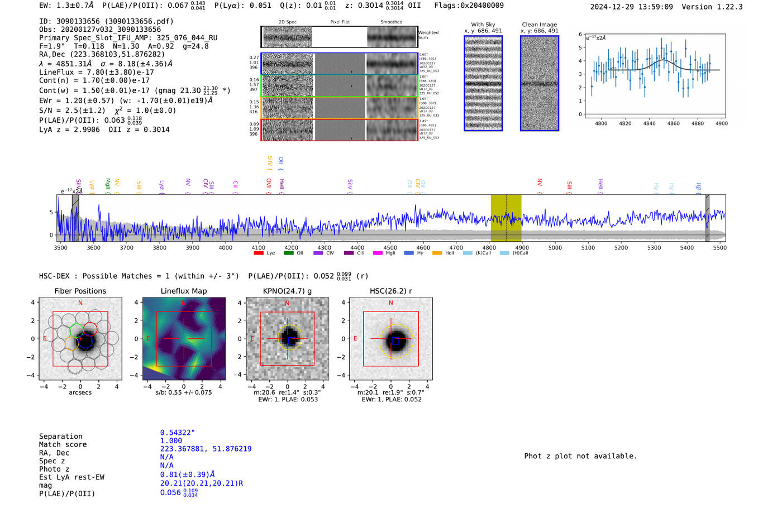
Task: Click the Fiber Positions panel image
Action: (x=80, y=339)
